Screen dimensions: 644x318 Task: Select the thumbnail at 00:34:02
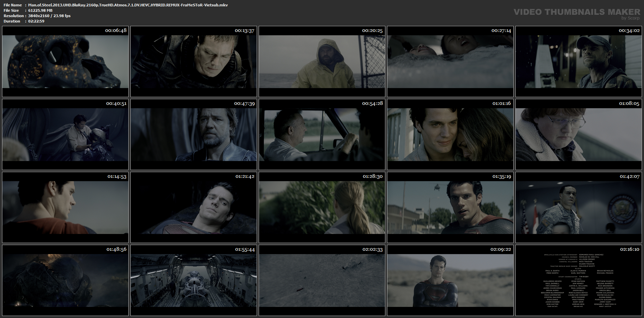click(x=578, y=62)
